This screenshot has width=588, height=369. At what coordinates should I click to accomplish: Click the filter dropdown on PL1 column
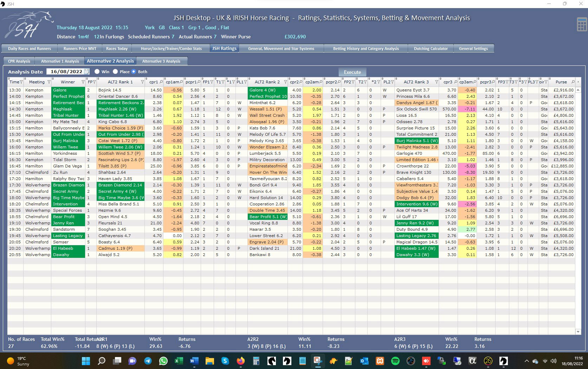tap(245, 82)
